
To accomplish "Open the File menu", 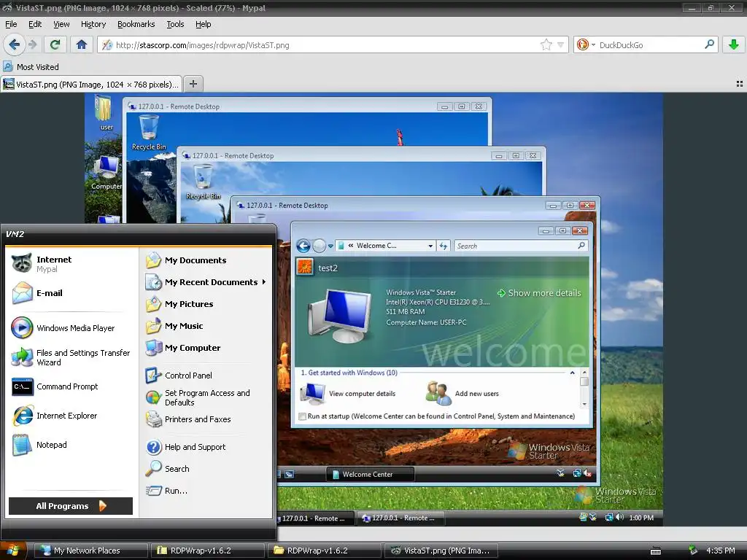I will [11, 24].
